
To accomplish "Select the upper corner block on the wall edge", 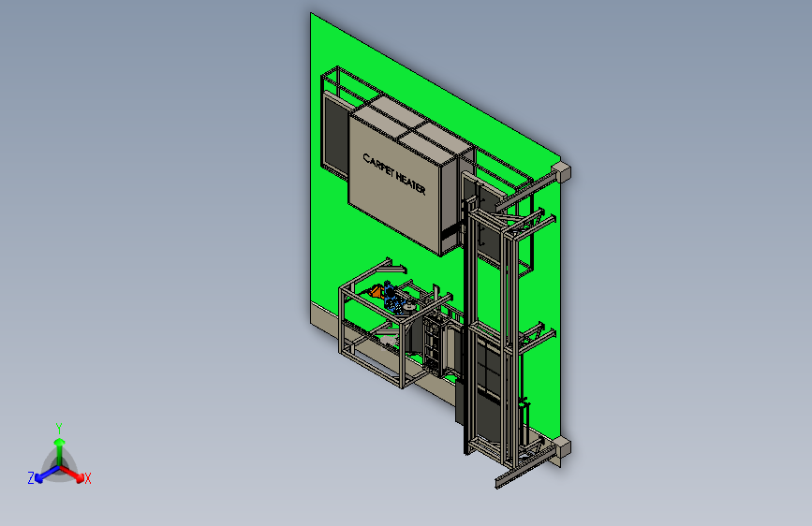I will pos(561,171).
